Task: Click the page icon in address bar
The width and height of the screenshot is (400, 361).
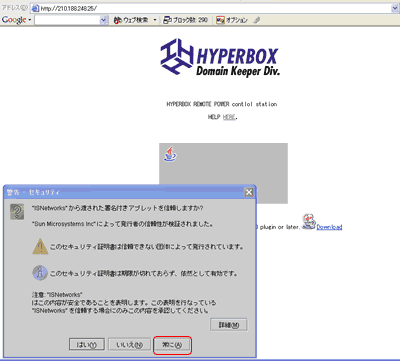Action: [36, 9]
